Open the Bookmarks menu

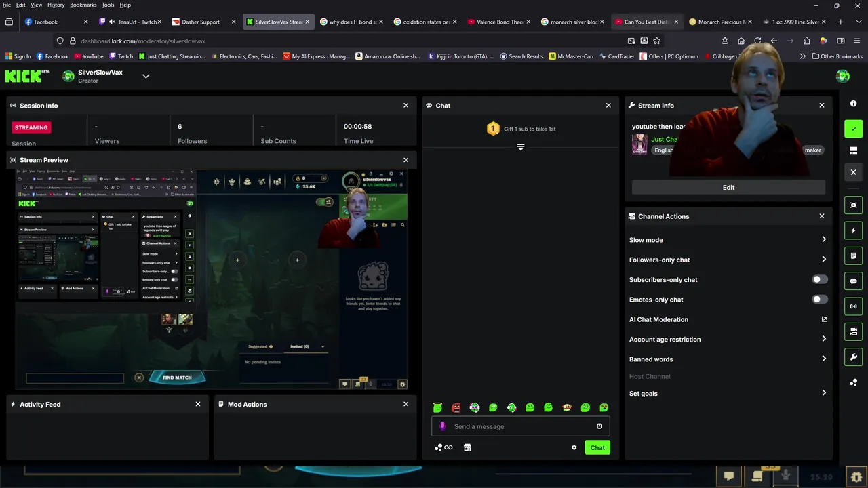(83, 5)
